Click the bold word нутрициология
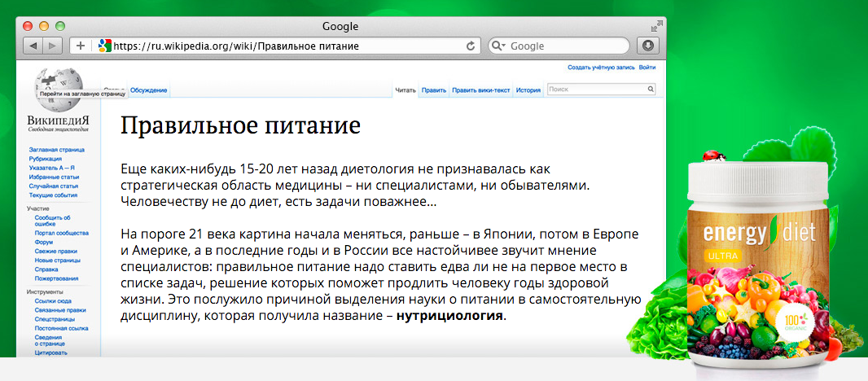The image size is (868, 381). pos(449,317)
